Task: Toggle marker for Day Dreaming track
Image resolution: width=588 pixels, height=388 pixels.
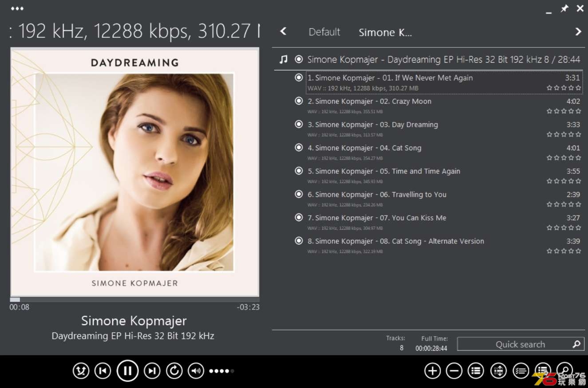Action: click(299, 124)
